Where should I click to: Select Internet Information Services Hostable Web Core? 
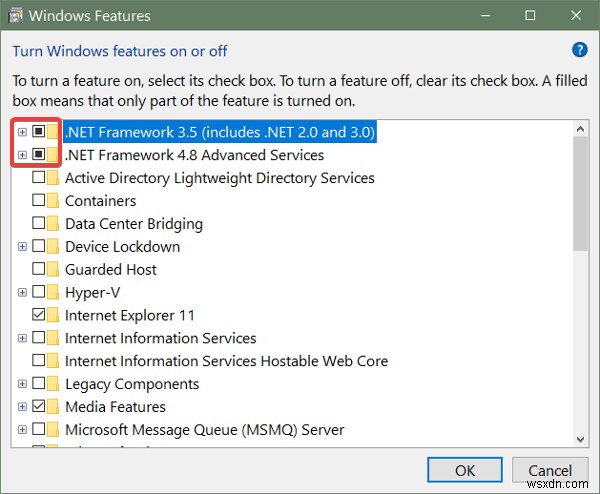(x=226, y=361)
